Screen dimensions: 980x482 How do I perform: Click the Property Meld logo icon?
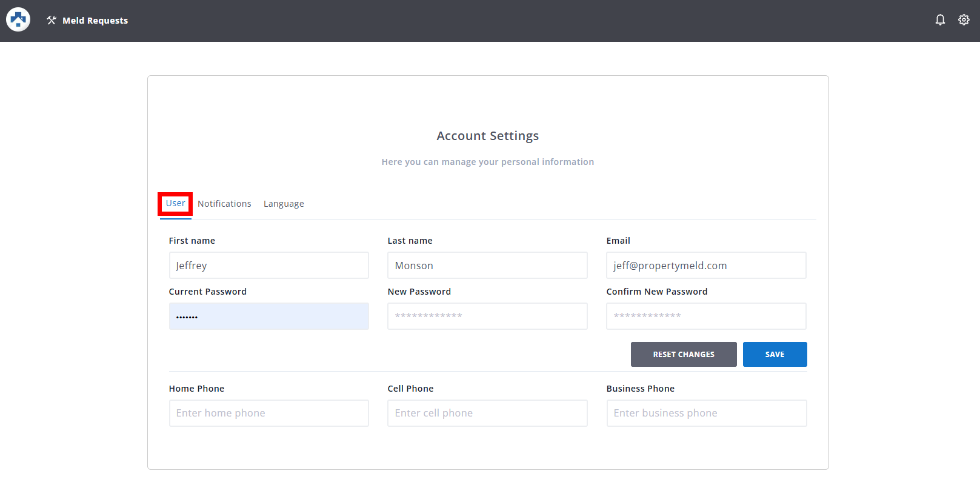[x=18, y=20]
